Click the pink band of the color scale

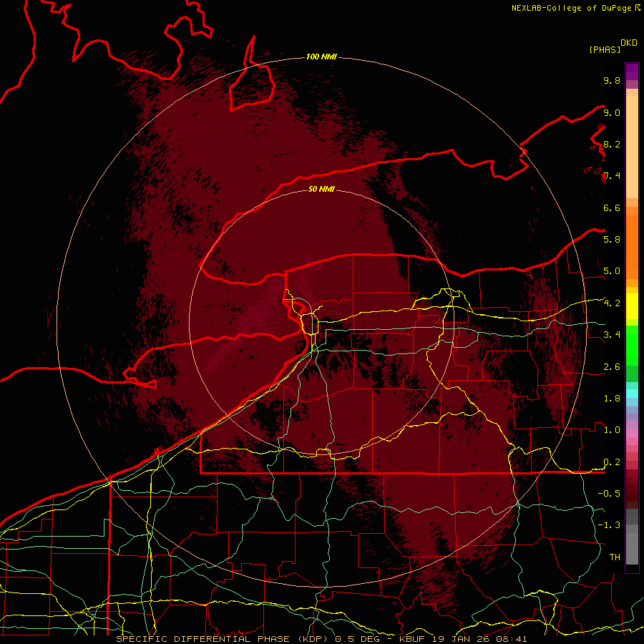[632, 434]
